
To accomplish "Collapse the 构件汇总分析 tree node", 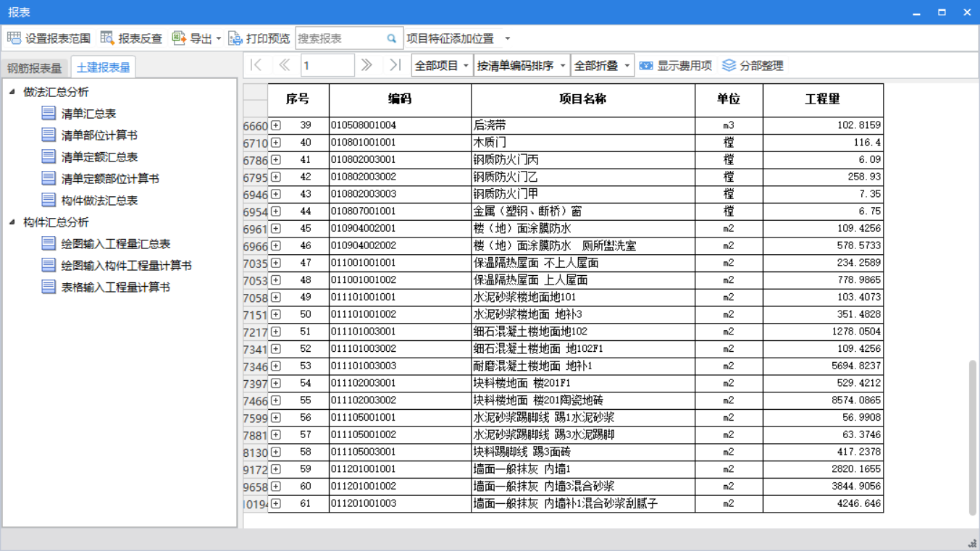I will 12,222.
